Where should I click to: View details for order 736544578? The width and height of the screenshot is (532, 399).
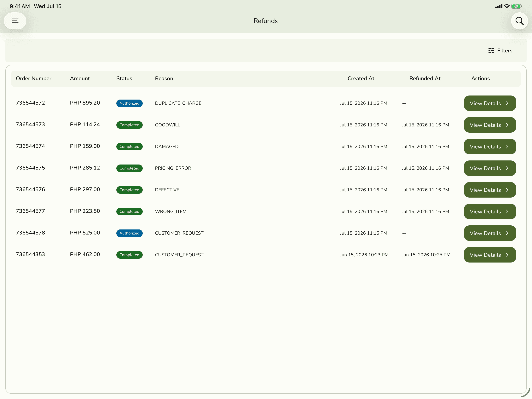pos(490,233)
